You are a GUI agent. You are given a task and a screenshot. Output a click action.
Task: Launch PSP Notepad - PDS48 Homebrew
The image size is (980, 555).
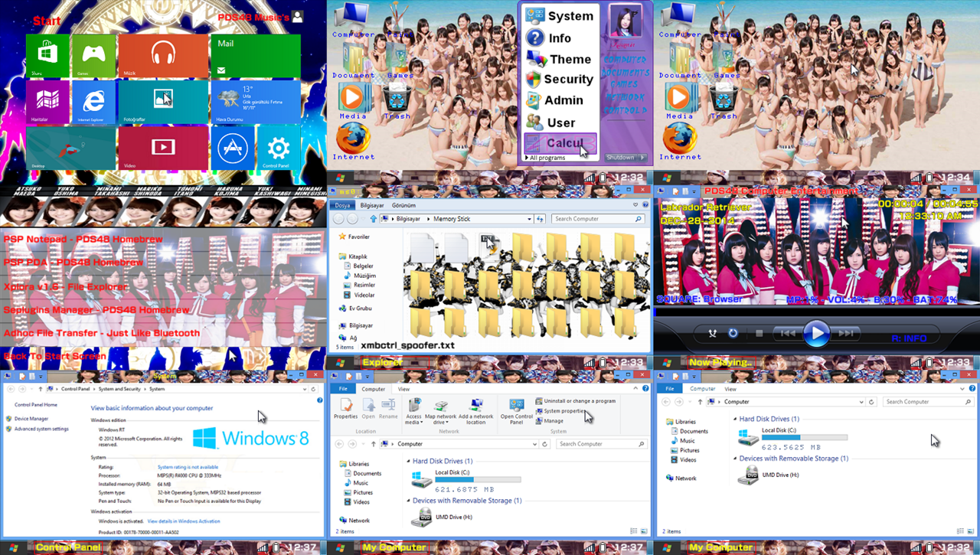[x=83, y=239]
